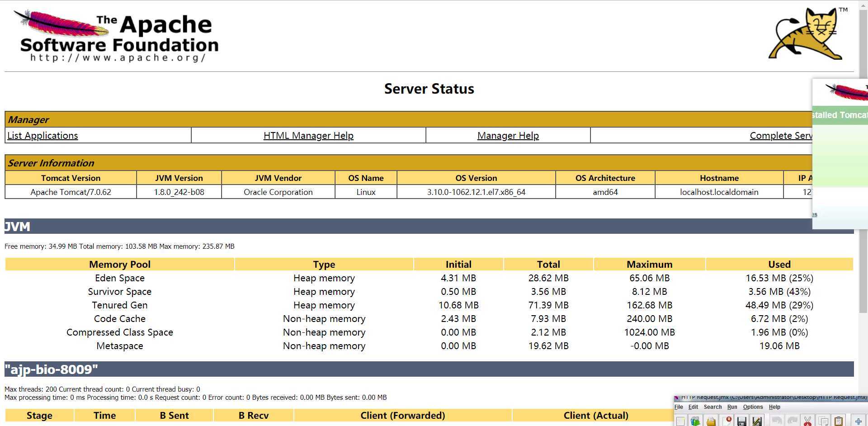The width and height of the screenshot is (868, 426).
Task: Click the Close test plan icon in JMeter
Action: [x=727, y=421]
